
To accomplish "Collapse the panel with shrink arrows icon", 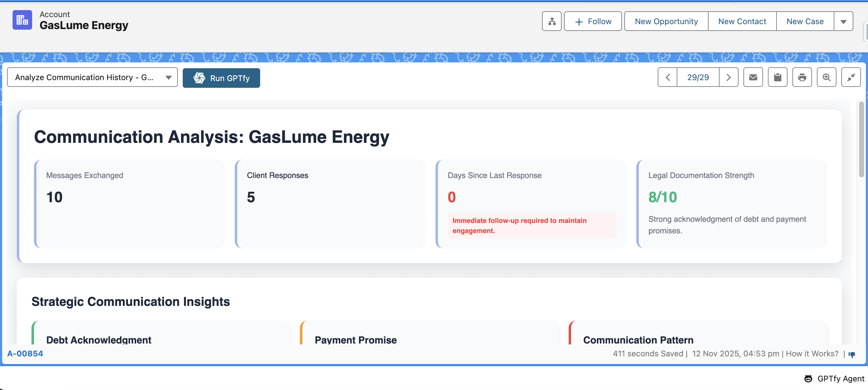I will 851,77.
